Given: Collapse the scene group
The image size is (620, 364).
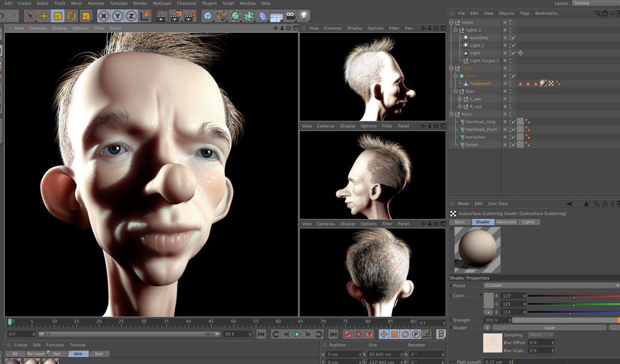Looking at the screenshot, I should pyautogui.click(x=452, y=22).
